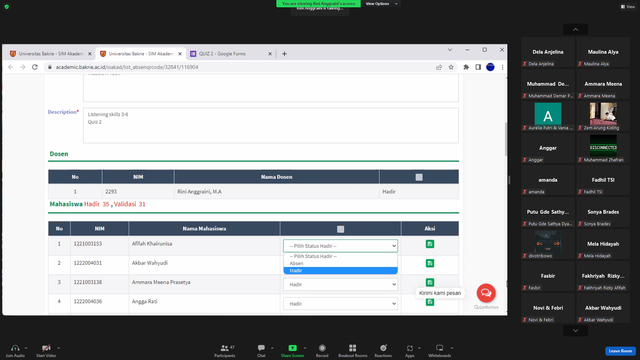Click the Record icon
Viewport: 640px width, 360px height.
pos(322,348)
